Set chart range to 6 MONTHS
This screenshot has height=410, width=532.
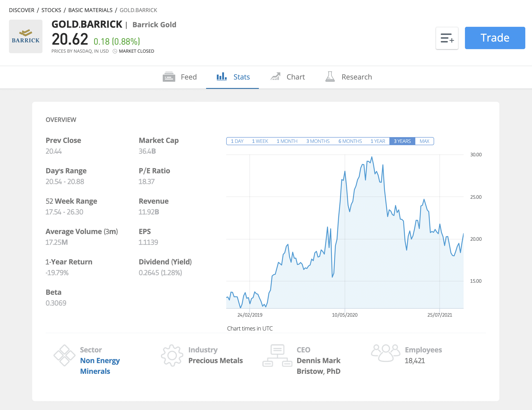point(350,141)
